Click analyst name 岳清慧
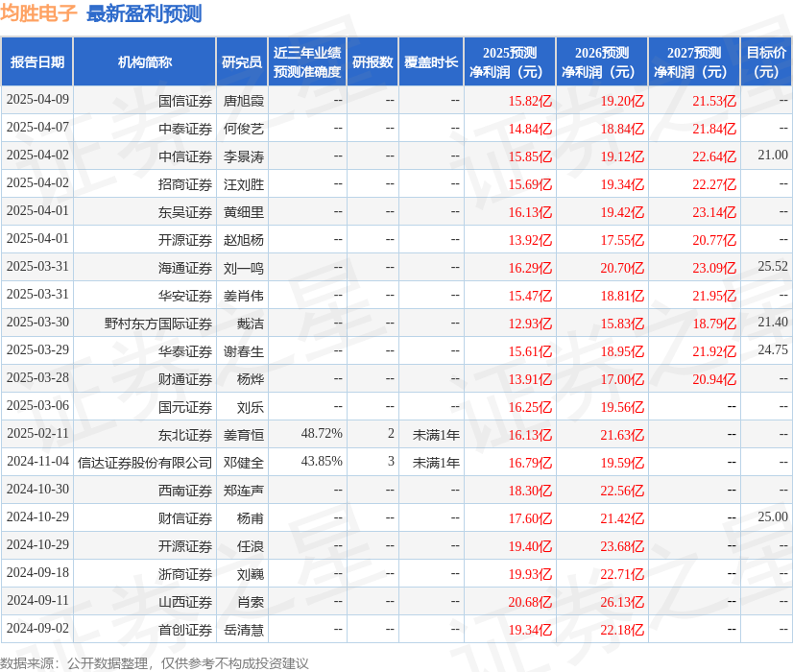793x672 pixels. [244, 630]
